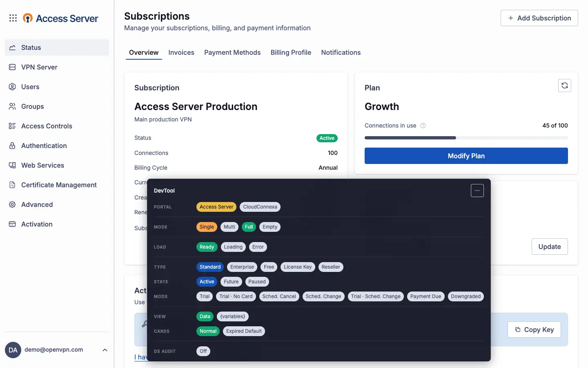This screenshot has height=368, width=588.
Task: Open Certificate Management
Action: click(57, 185)
